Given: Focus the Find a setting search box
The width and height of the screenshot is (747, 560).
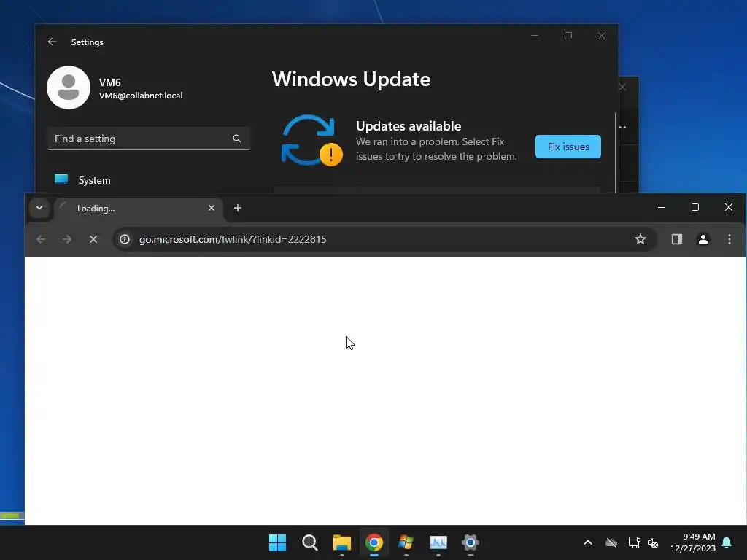Looking at the screenshot, I should click(148, 139).
